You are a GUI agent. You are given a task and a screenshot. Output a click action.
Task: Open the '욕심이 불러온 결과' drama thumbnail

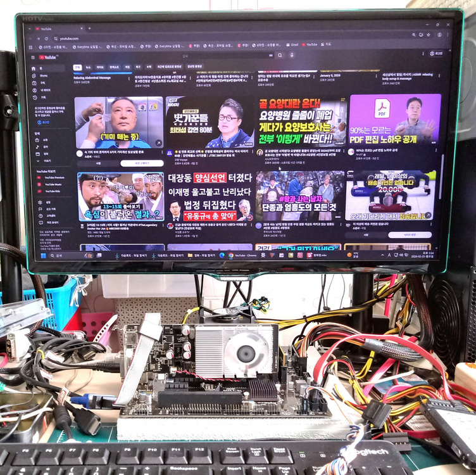[121, 196]
